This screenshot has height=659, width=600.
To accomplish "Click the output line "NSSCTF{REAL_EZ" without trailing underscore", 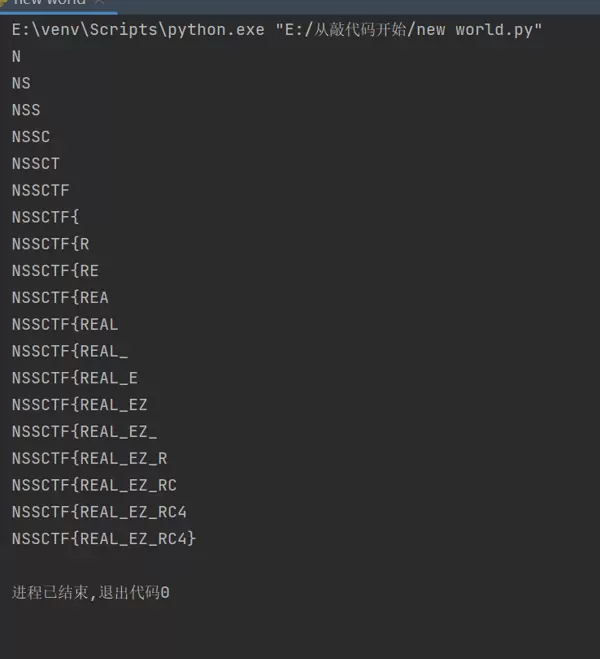I will [80, 405].
